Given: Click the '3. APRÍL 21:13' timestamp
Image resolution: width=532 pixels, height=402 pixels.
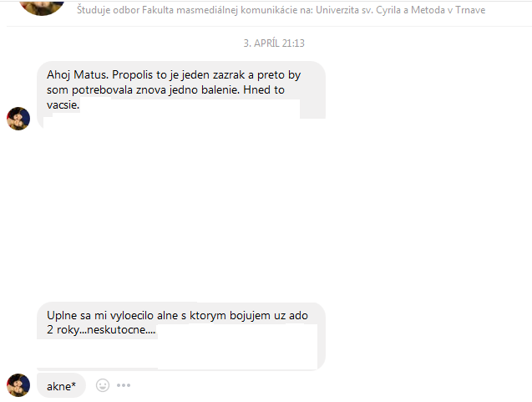Looking at the screenshot, I should tap(274, 43).
